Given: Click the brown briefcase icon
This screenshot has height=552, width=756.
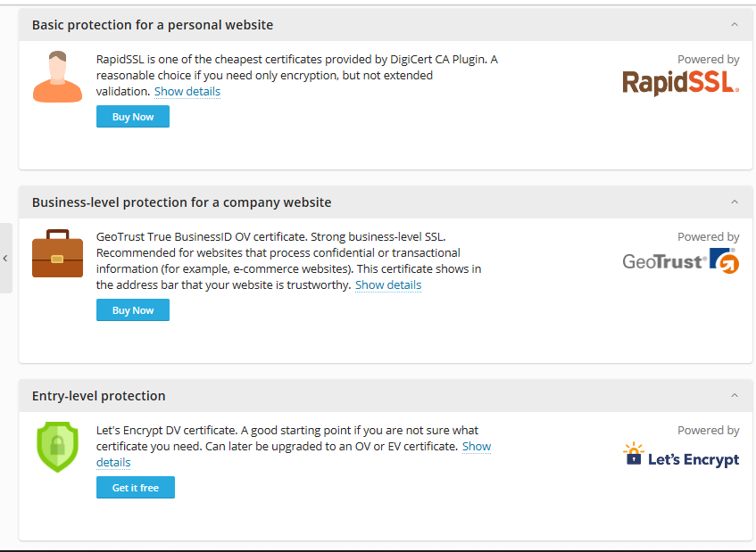Looking at the screenshot, I should [57, 253].
